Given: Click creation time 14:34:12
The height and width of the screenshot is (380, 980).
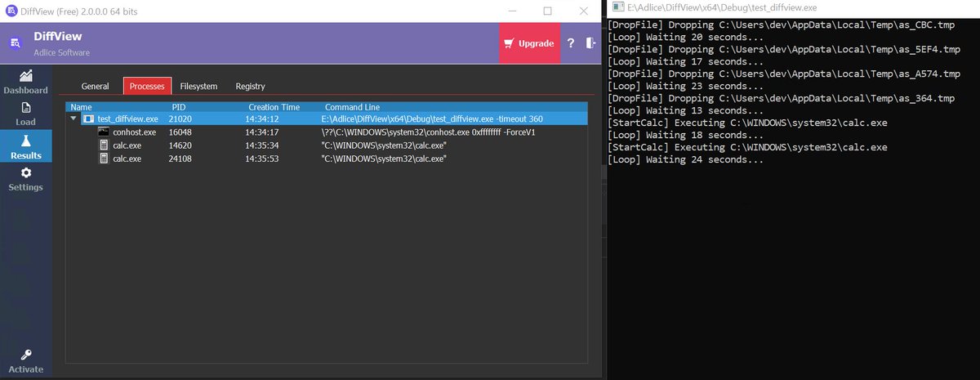Looking at the screenshot, I should click(x=262, y=118).
